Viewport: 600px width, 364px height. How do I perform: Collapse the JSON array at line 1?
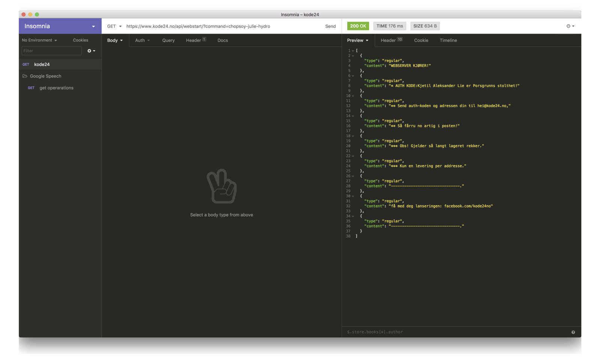353,51
